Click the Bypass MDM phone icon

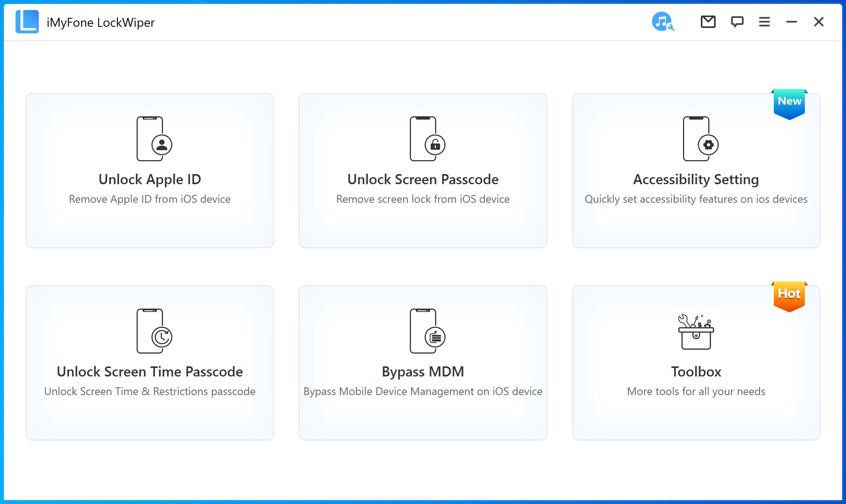pos(427,331)
